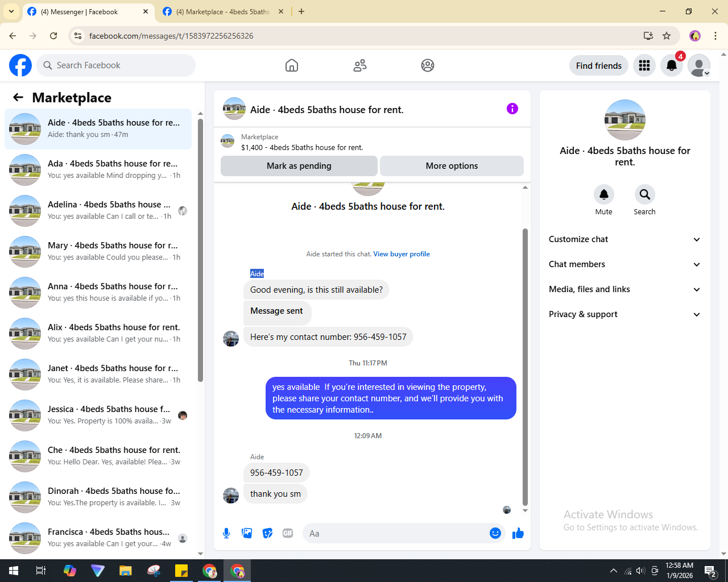Bookmark this page with the star icon
The image size is (728, 582).
pyautogui.click(x=667, y=36)
